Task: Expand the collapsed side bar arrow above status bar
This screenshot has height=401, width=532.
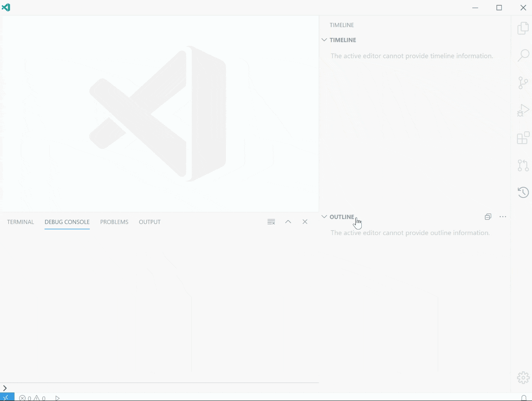Action: [x=5, y=388]
